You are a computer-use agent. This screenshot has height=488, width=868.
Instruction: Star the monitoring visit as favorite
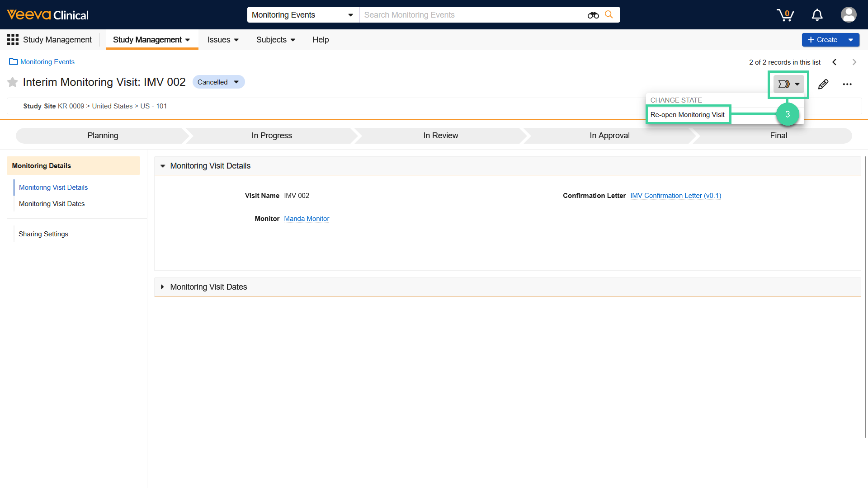pos(12,82)
